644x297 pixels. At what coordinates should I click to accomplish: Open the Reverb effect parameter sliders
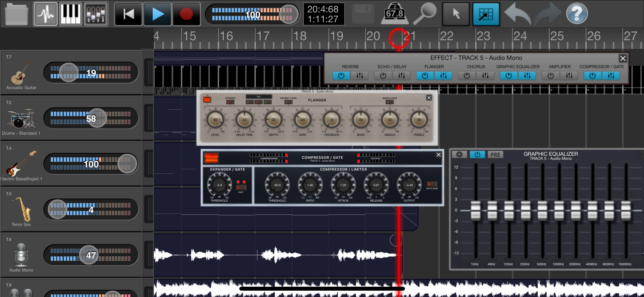pyautogui.click(x=359, y=76)
